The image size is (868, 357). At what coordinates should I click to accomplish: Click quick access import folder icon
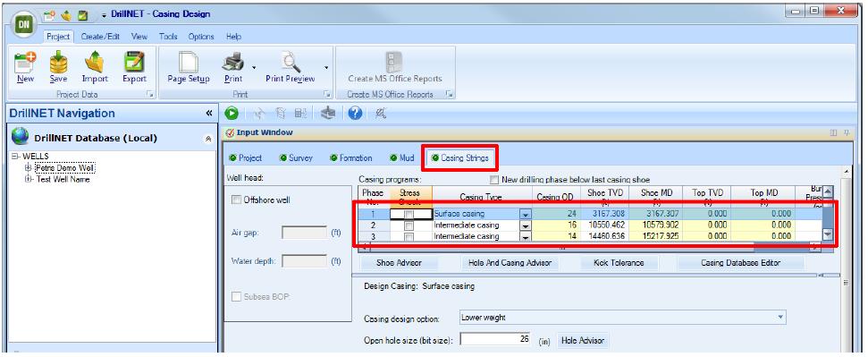click(x=66, y=15)
